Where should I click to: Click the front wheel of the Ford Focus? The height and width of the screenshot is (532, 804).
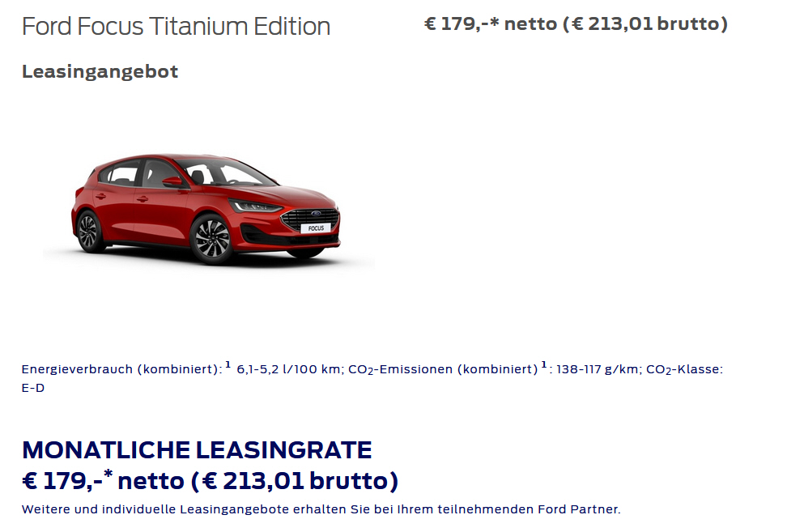[212, 239]
